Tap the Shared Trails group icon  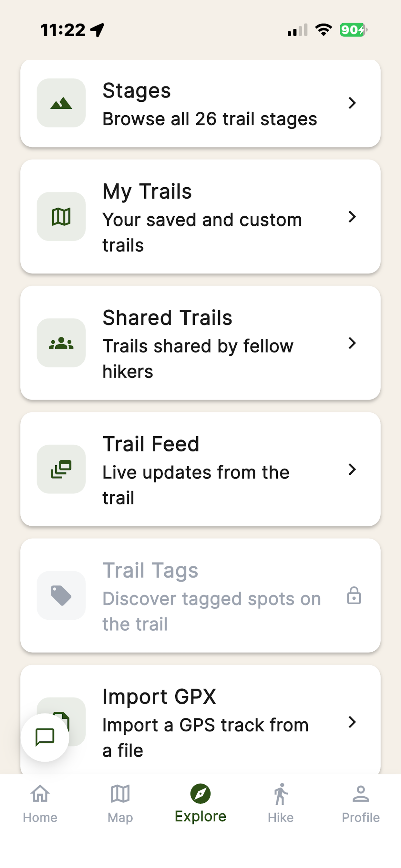point(61,343)
